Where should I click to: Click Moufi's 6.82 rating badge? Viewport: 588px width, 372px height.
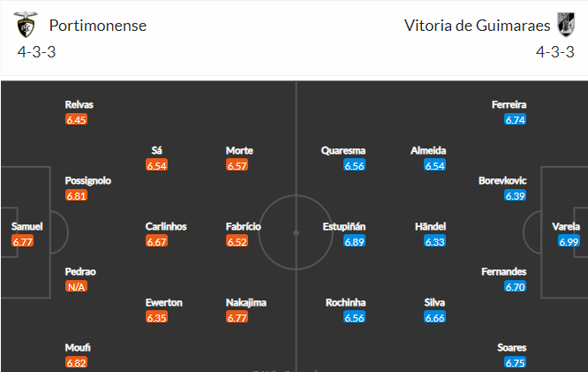[76, 362]
